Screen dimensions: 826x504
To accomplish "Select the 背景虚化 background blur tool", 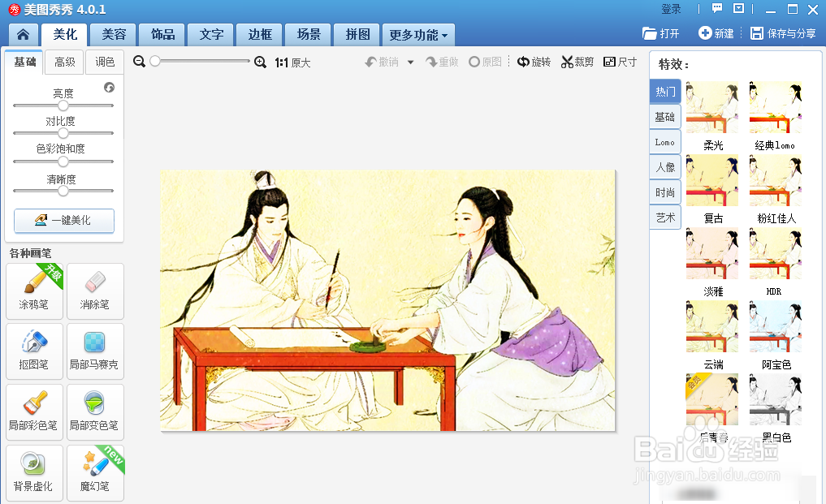I will pyautogui.click(x=34, y=472).
